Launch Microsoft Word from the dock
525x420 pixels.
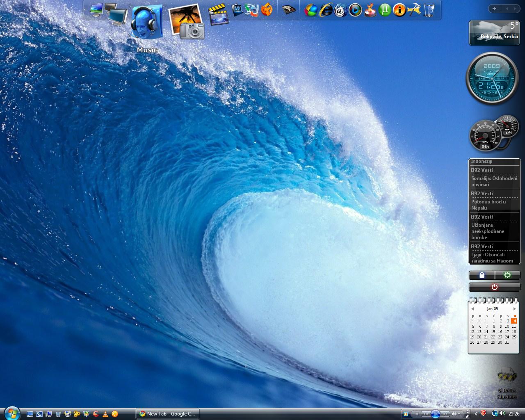[237, 10]
